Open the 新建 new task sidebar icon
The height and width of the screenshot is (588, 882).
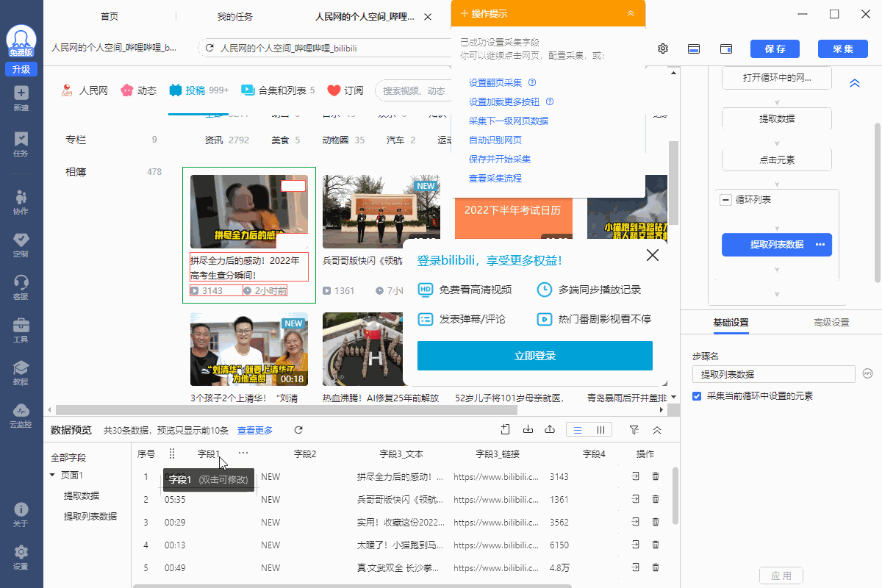[x=21, y=98]
